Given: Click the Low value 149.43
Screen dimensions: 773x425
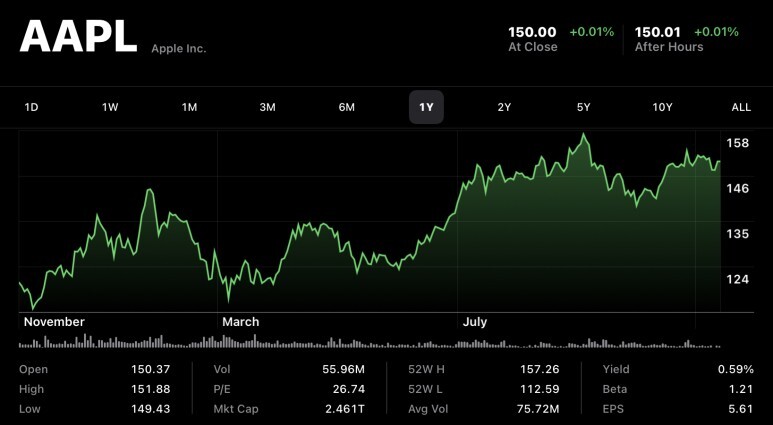Looking at the screenshot, I should click(150, 409).
